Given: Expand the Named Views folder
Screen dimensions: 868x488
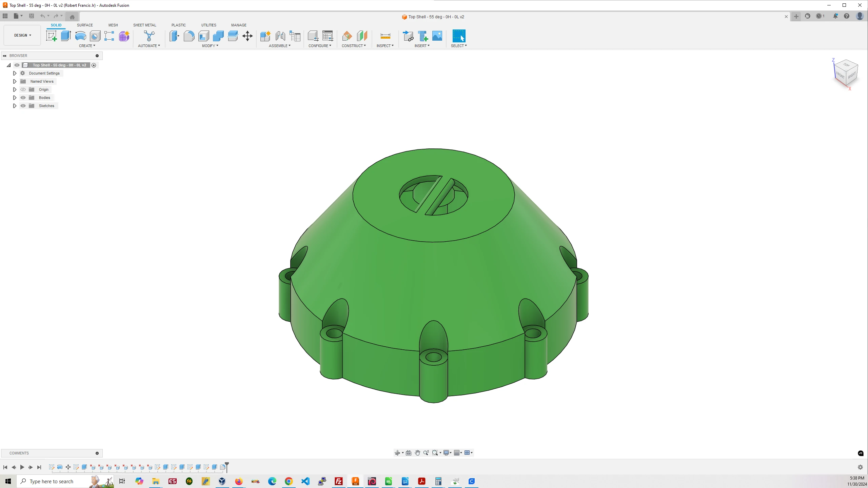Looking at the screenshot, I should click(14, 81).
